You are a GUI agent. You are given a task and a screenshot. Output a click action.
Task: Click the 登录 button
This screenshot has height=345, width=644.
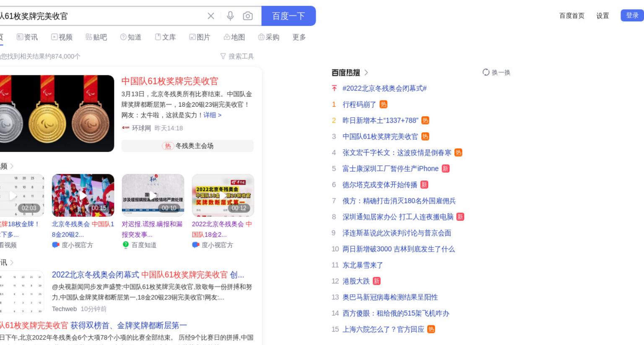tap(632, 15)
